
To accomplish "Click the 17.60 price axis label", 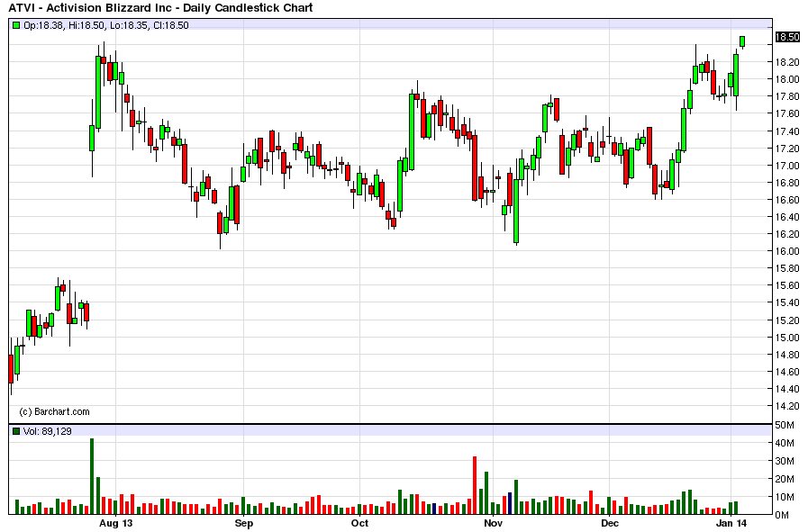I will pyautogui.click(x=787, y=113).
